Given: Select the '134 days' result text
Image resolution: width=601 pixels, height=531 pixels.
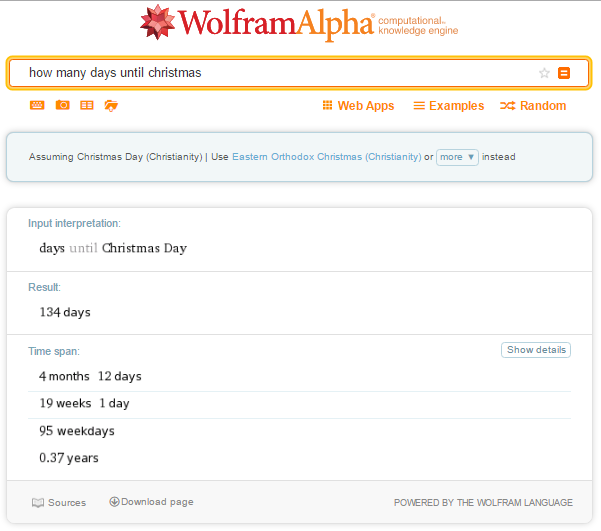Looking at the screenshot, I should (65, 312).
